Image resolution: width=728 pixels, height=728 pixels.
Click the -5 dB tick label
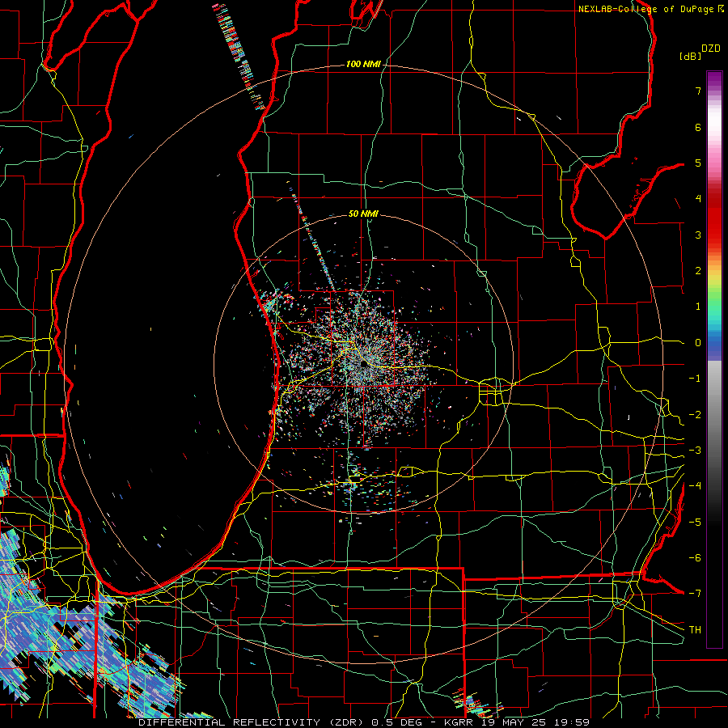pos(695,523)
